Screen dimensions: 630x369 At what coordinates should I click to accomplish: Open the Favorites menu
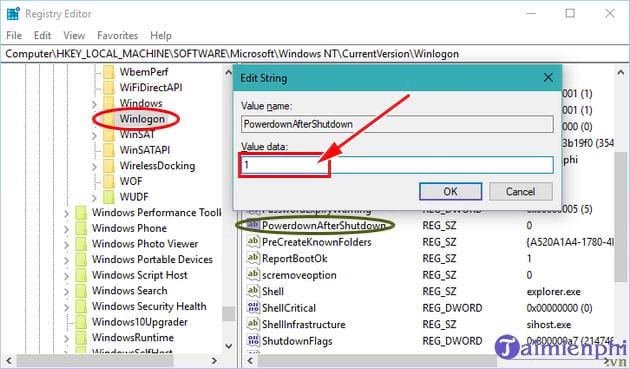(117, 35)
